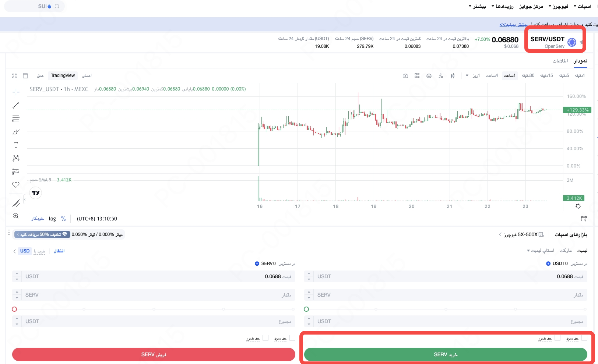Switch chart to depth (عمق) view
Image resolution: width=598 pixels, height=364 pixels.
tap(40, 75)
